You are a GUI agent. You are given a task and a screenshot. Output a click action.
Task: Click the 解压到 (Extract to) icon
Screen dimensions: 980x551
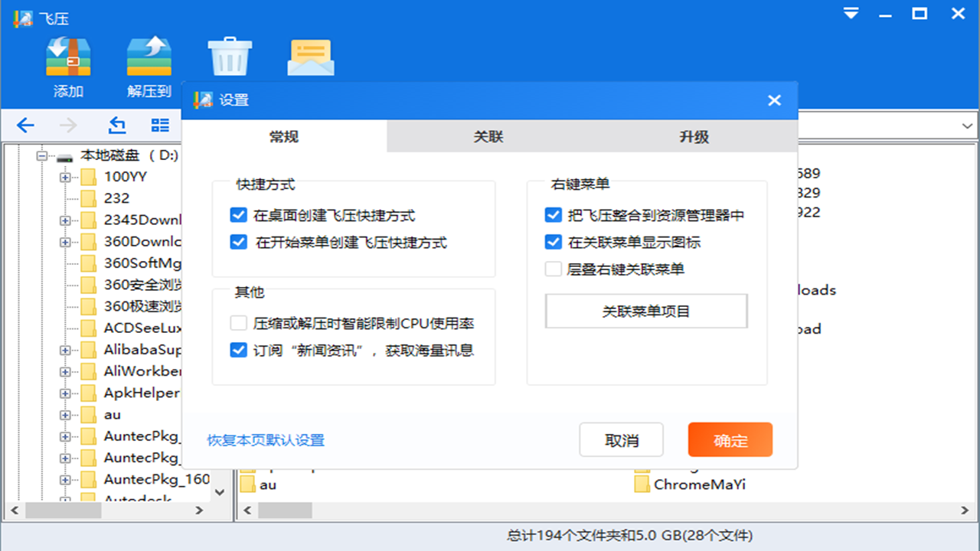click(x=149, y=57)
